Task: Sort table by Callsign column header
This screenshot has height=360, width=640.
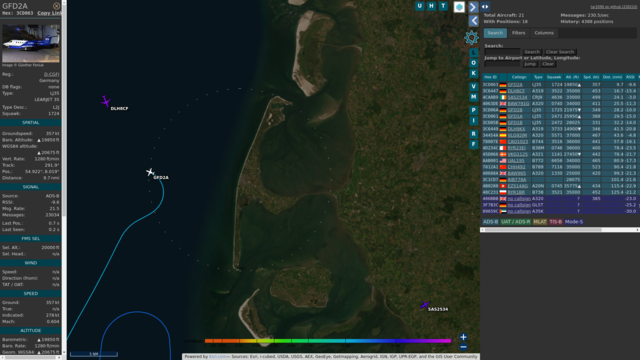Action: tap(519, 77)
